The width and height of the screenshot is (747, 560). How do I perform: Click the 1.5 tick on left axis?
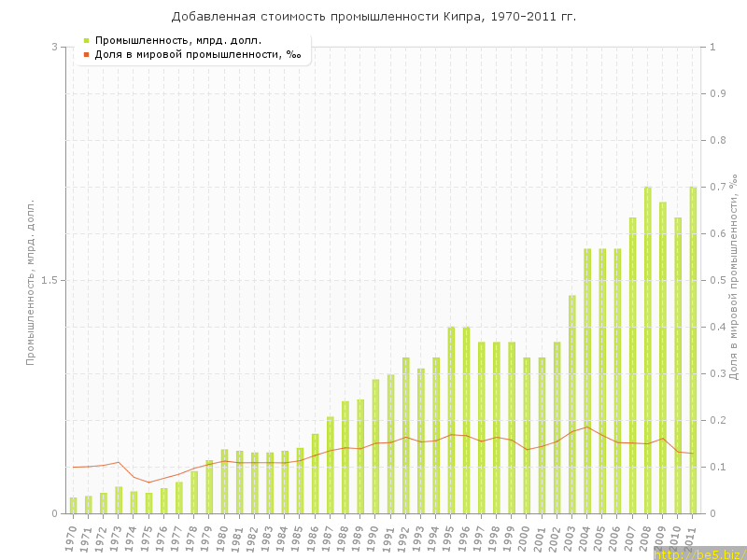tap(51, 280)
